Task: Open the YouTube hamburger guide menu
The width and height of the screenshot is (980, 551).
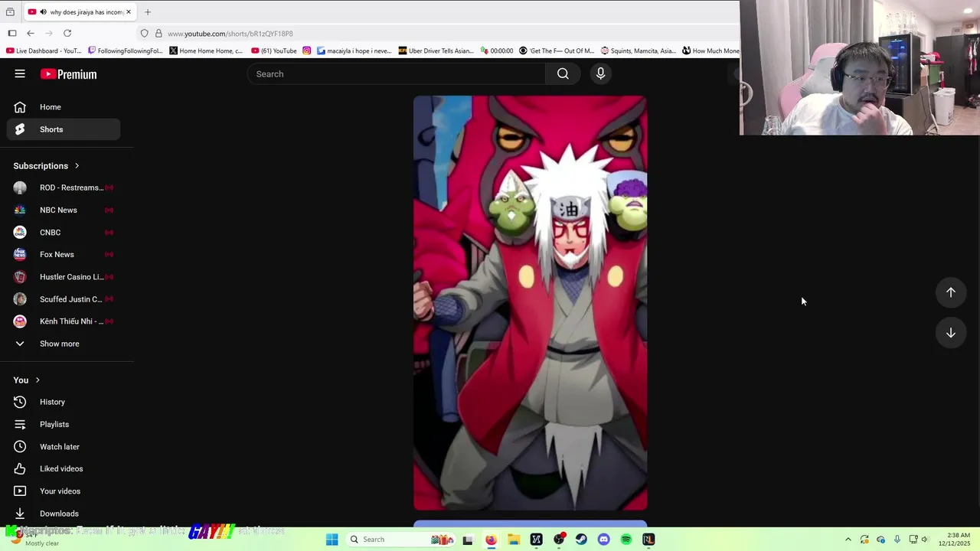Action: pos(20,74)
